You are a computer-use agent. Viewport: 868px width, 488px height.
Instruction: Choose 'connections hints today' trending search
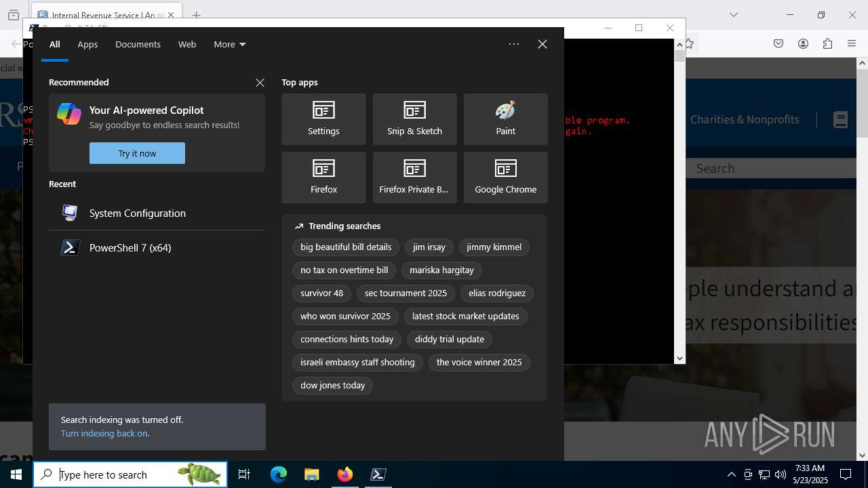pyautogui.click(x=347, y=340)
